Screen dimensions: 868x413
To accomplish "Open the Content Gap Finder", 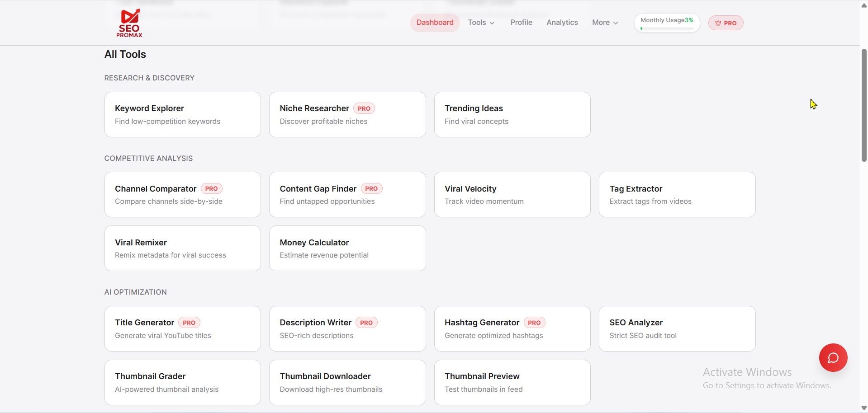I will [x=347, y=194].
